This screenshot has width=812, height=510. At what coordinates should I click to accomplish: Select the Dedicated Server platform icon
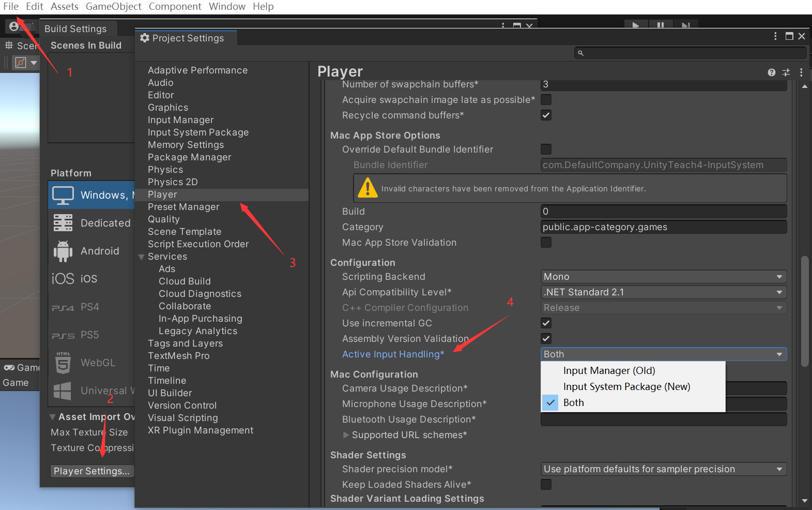(63, 223)
